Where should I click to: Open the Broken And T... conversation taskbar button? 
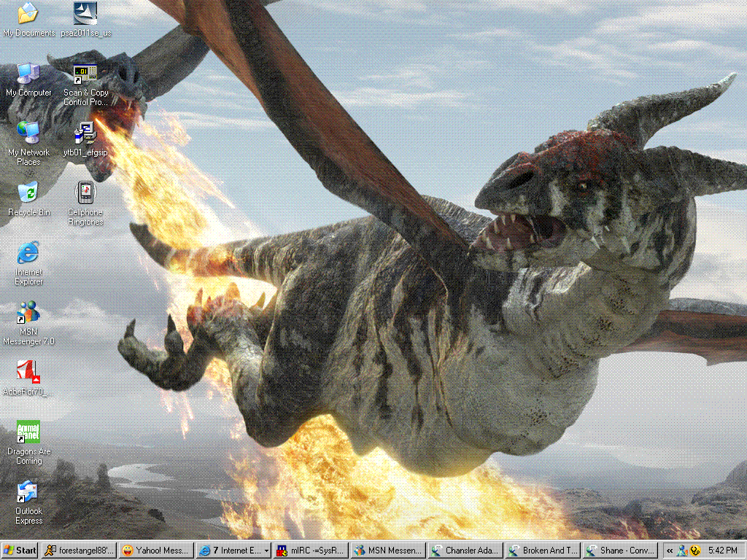pos(543,551)
